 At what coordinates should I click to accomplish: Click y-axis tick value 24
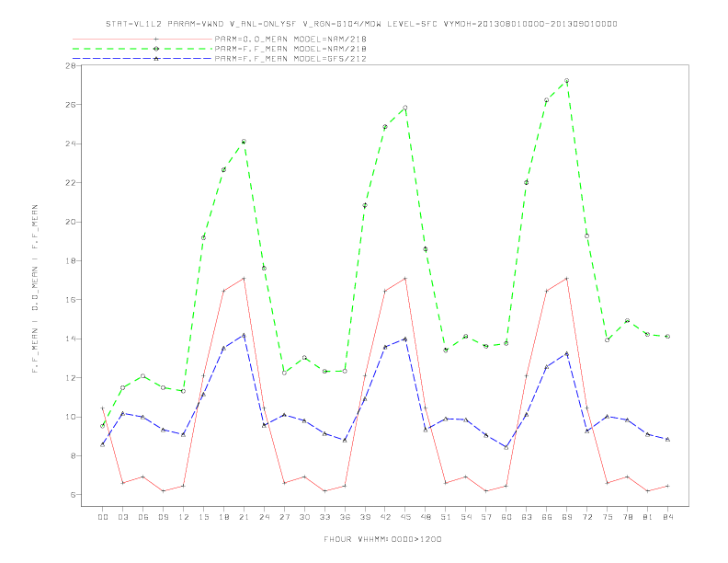[71, 144]
